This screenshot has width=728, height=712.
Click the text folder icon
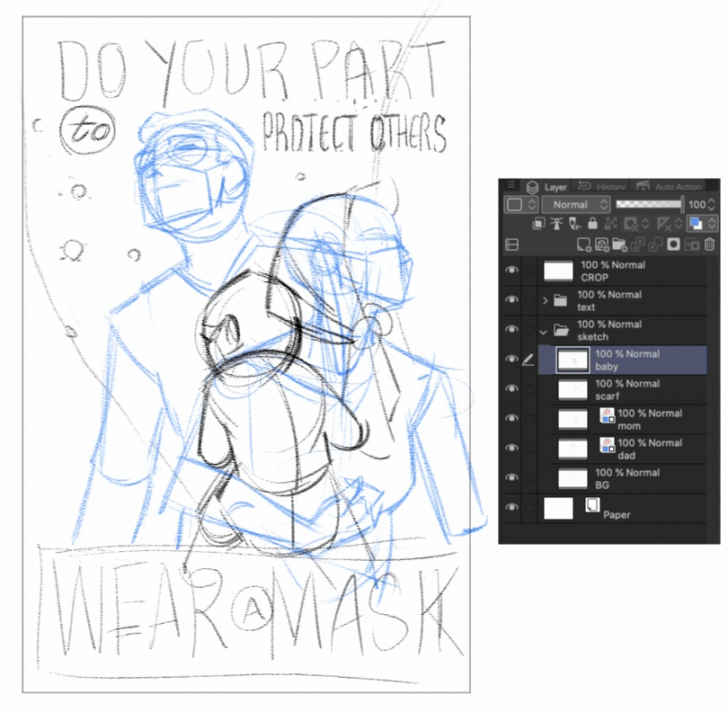click(x=561, y=300)
